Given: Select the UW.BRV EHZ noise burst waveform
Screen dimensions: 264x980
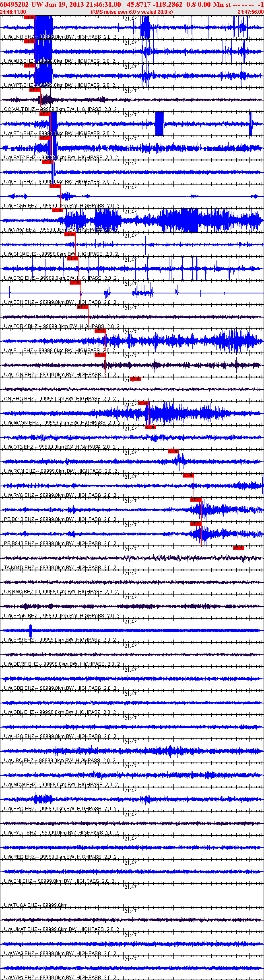Looking at the screenshot, I should pos(31,630).
